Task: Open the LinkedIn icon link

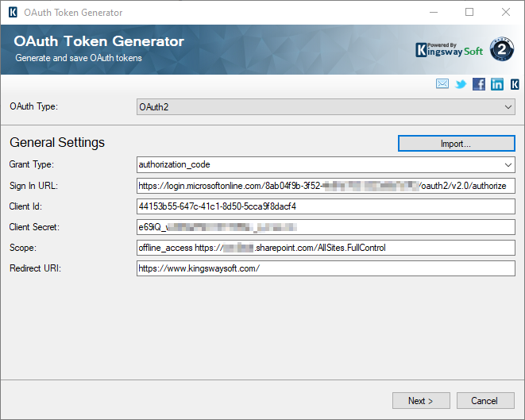Action: (497, 84)
